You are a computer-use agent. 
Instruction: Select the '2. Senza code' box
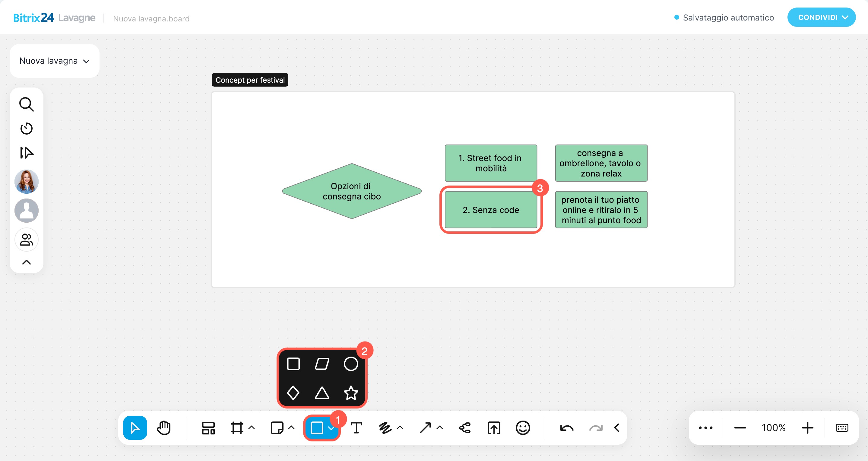pos(491,210)
